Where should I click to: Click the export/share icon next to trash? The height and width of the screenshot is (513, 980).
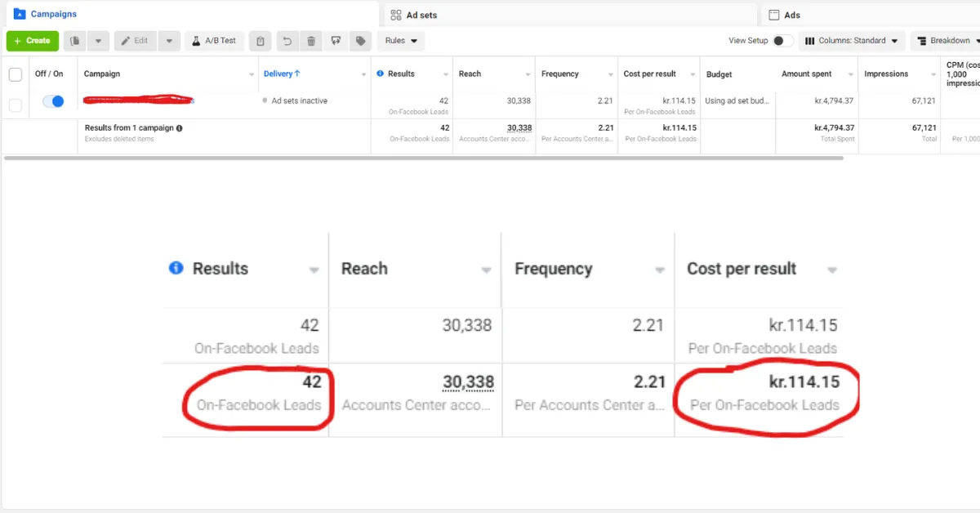point(336,41)
